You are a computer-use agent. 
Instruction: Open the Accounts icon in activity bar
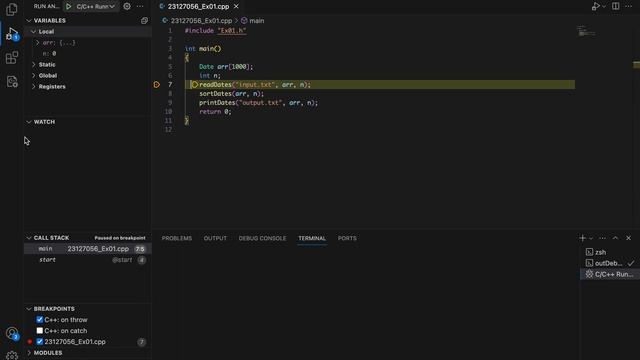pos(12,333)
